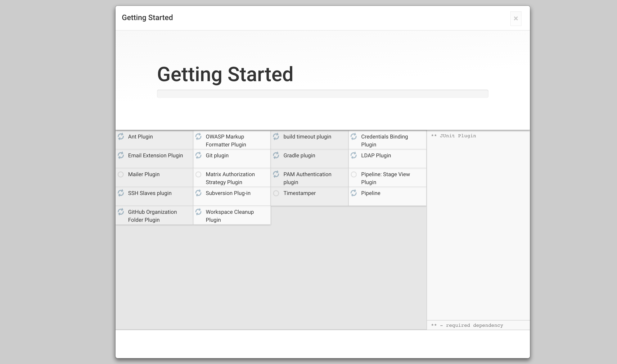617x364 pixels.
Task: Select the Git plugin label
Action: pos(217,155)
